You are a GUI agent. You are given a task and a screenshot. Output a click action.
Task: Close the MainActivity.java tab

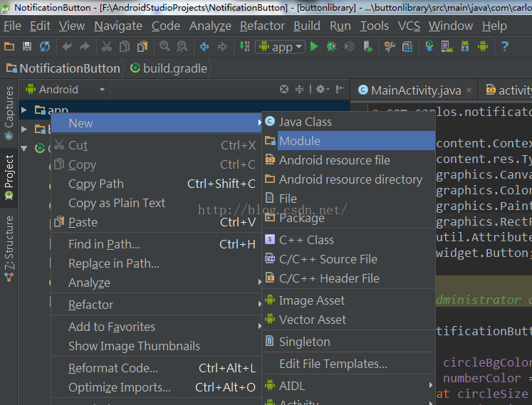(469, 90)
